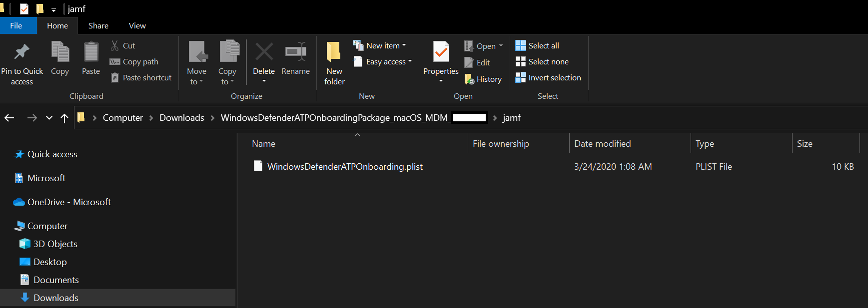Click the 3/24/2020 1:08 AM date cell

[613, 167]
